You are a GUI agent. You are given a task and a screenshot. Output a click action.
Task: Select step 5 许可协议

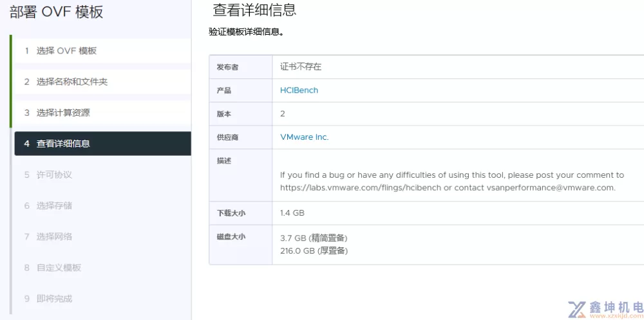[102, 174]
